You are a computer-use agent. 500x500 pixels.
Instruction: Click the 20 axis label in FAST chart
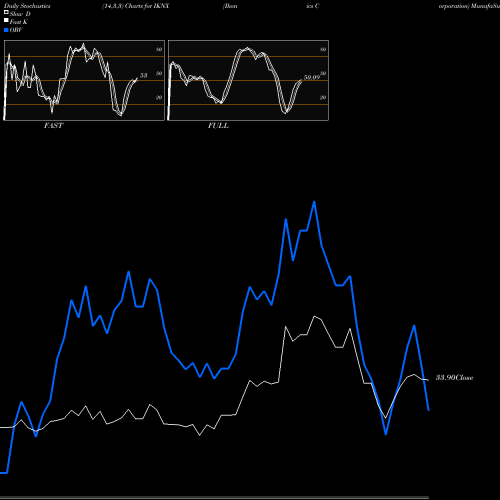[x=159, y=97]
